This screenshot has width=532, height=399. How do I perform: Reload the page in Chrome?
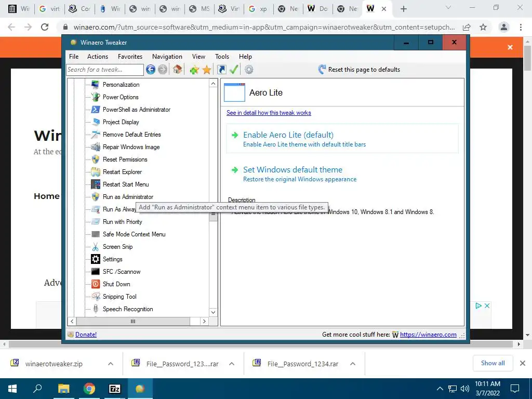tap(45, 27)
